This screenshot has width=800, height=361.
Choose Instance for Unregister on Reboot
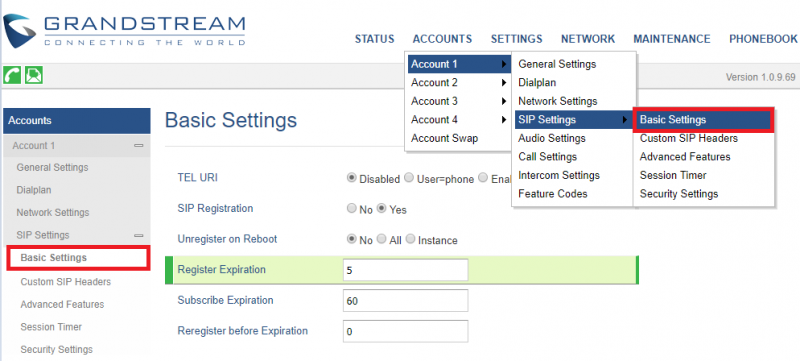tap(410, 239)
